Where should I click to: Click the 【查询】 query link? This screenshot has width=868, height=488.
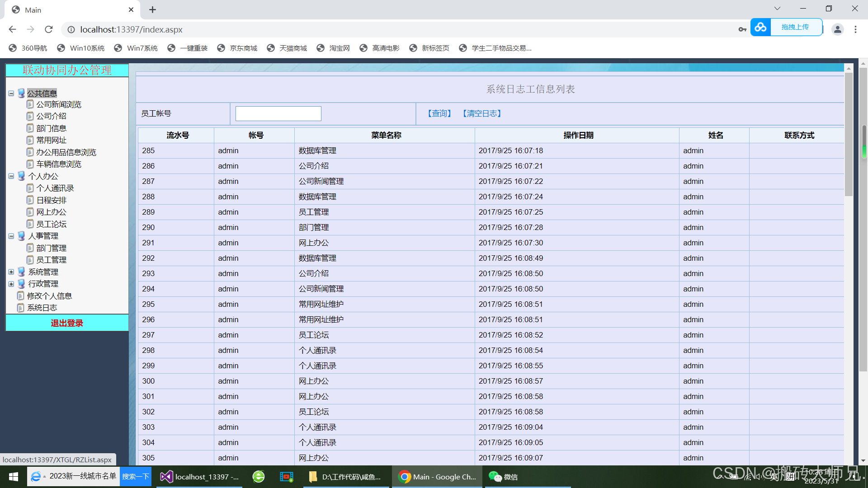pyautogui.click(x=438, y=113)
